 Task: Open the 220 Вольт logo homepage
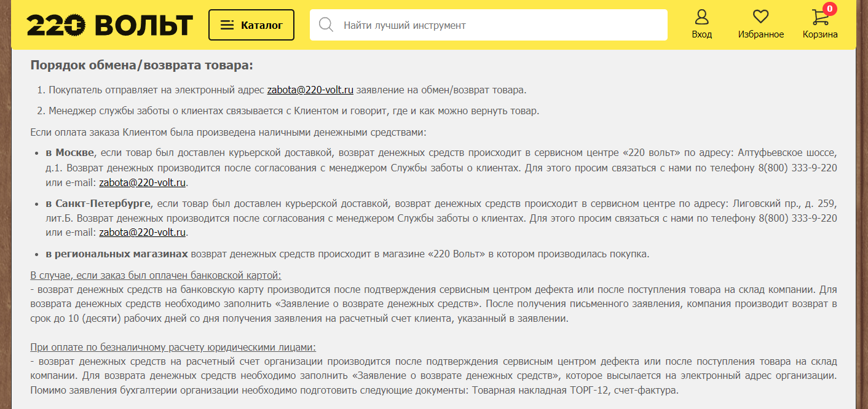click(110, 25)
